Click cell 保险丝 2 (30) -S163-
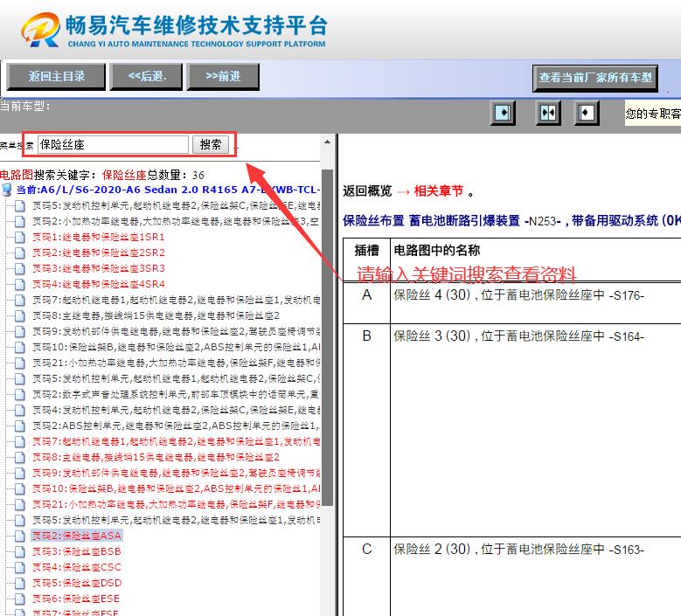 (x=518, y=549)
